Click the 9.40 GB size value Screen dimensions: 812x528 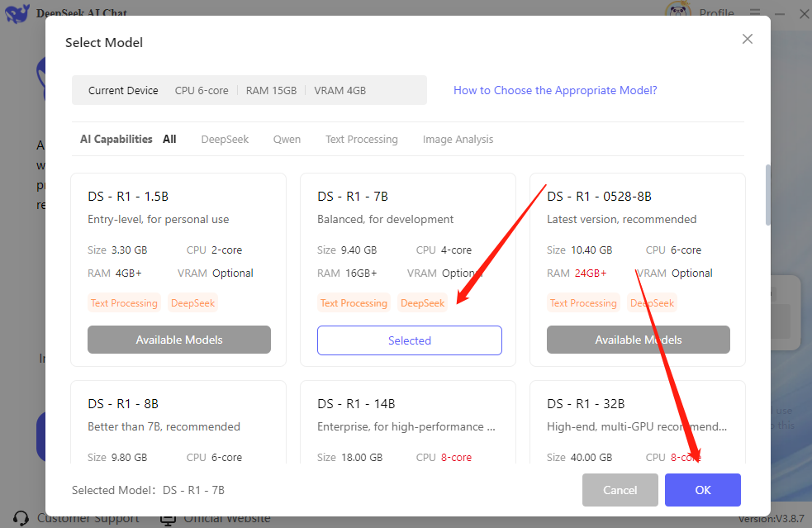359,250
